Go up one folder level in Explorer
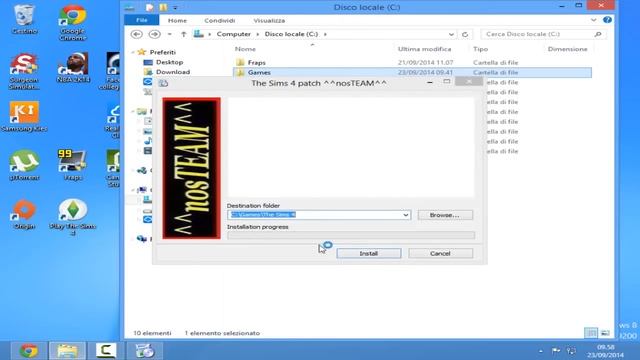The height and width of the screenshot is (360, 640). [184, 34]
